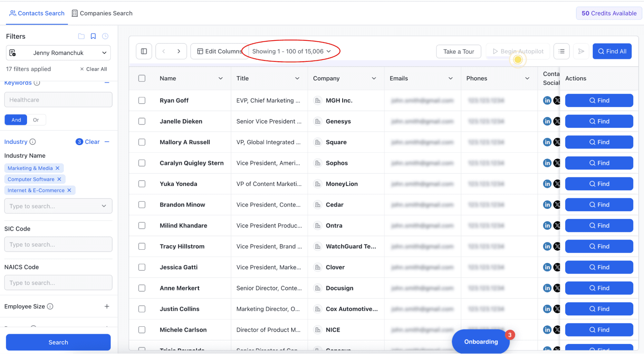Select the checkbox for Yuka Yoneda's row
This screenshot has width=644, height=354.
(142, 183)
